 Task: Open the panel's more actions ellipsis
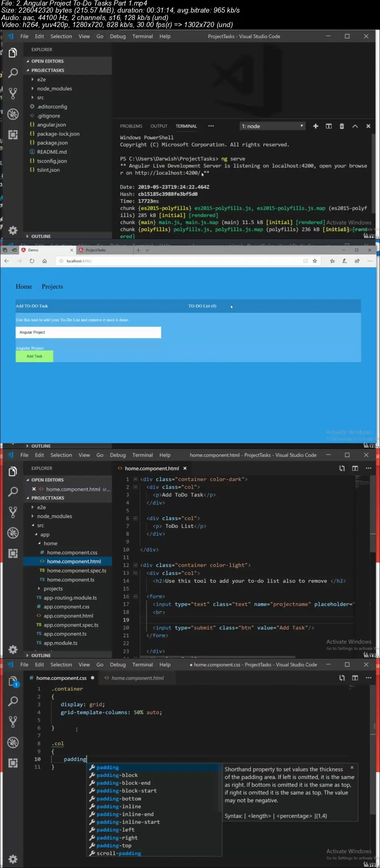pyautogui.click(x=211, y=126)
